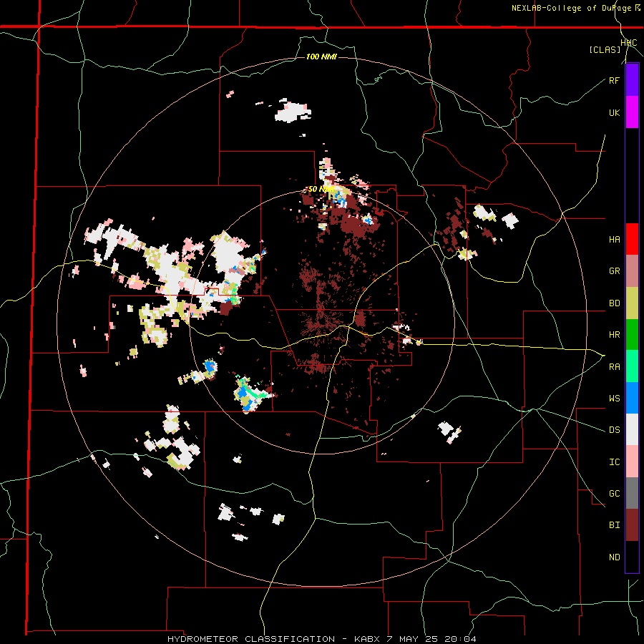Click the BD olive-yellow legend swatch
This screenshot has height=644, width=644.
(632, 303)
